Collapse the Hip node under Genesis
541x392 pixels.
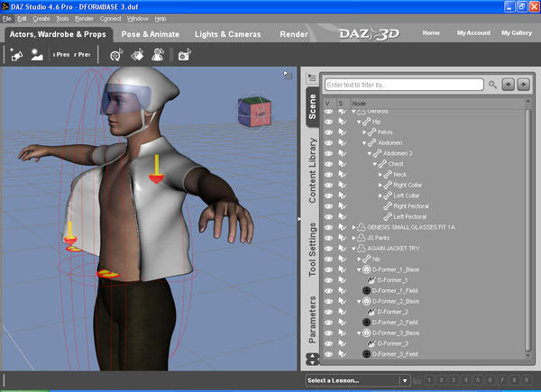359,122
